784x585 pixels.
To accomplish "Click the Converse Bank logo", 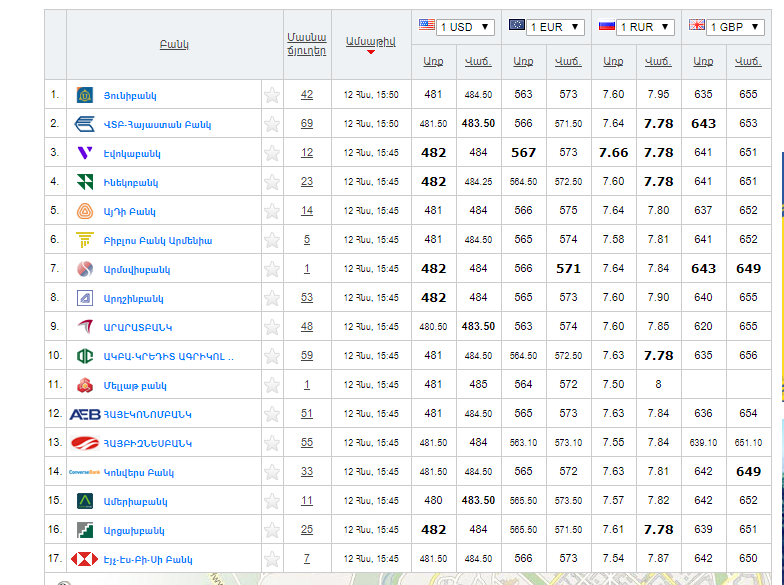I will point(84,472).
